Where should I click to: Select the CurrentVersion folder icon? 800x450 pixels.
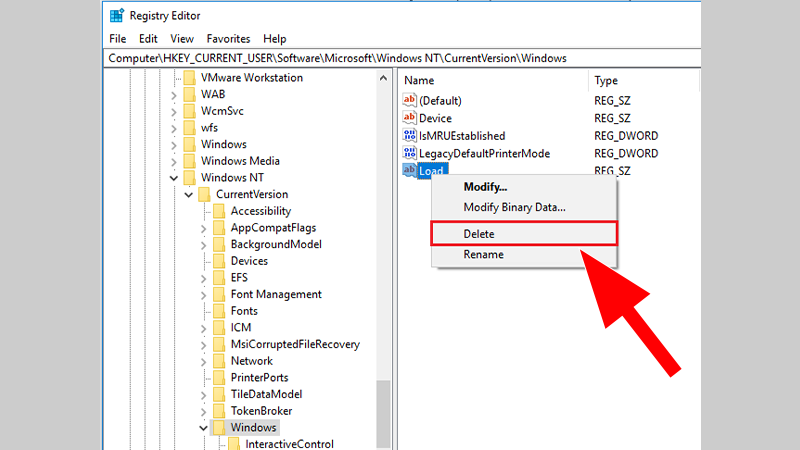(204, 194)
